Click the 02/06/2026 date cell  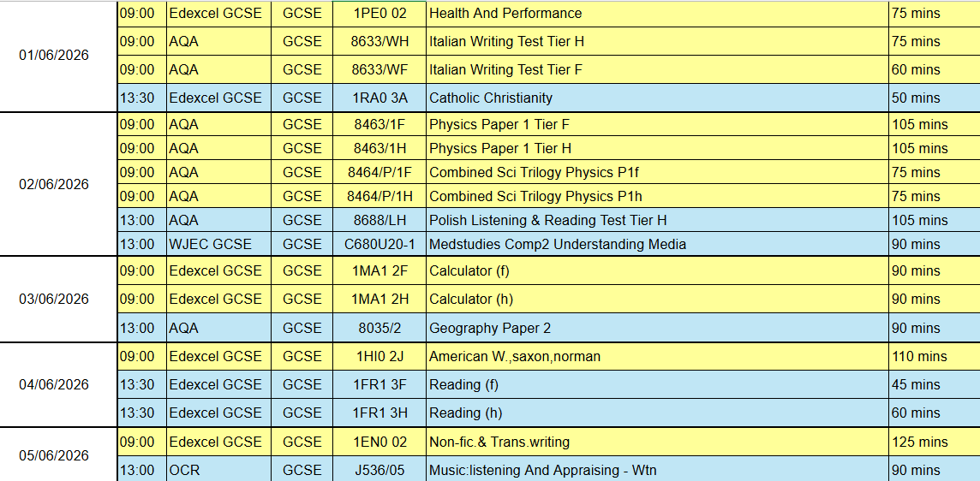coord(54,184)
